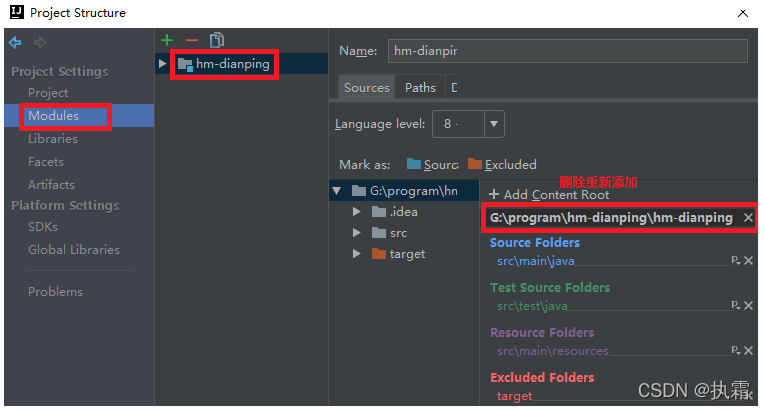Click the back navigation arrow
Screen dimensions: 765x410
(x=15, y=42)
